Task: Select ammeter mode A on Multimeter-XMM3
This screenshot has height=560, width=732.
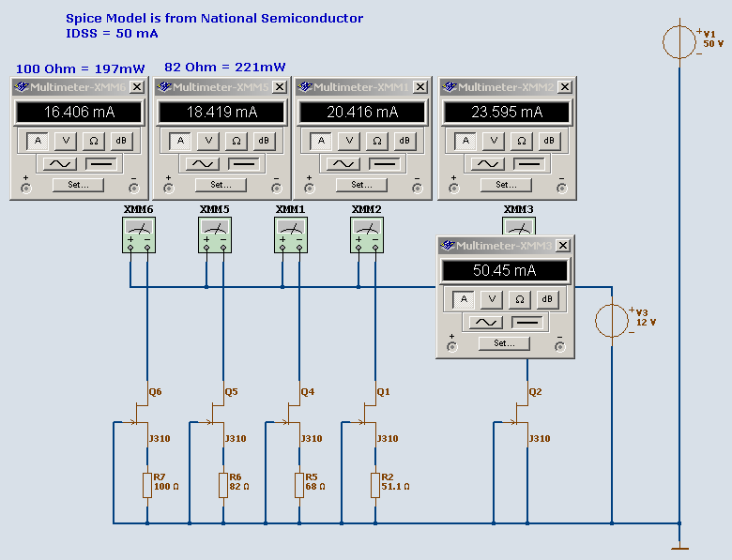Action: (x=464, y=299)
